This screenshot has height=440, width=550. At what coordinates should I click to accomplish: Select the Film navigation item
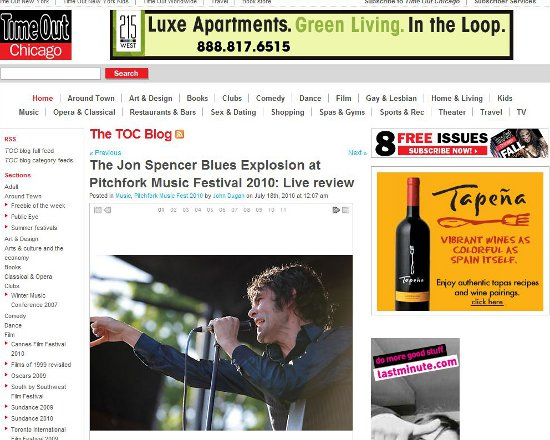343,98
